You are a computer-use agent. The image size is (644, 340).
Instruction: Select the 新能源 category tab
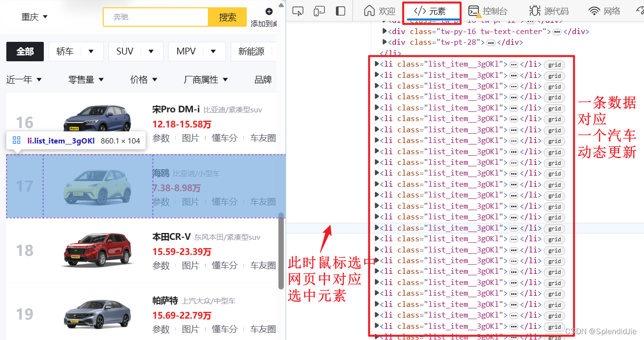click(252, 51)
